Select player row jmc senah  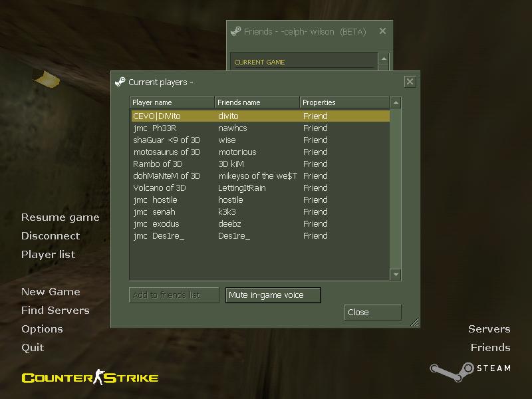click(260, 211)
